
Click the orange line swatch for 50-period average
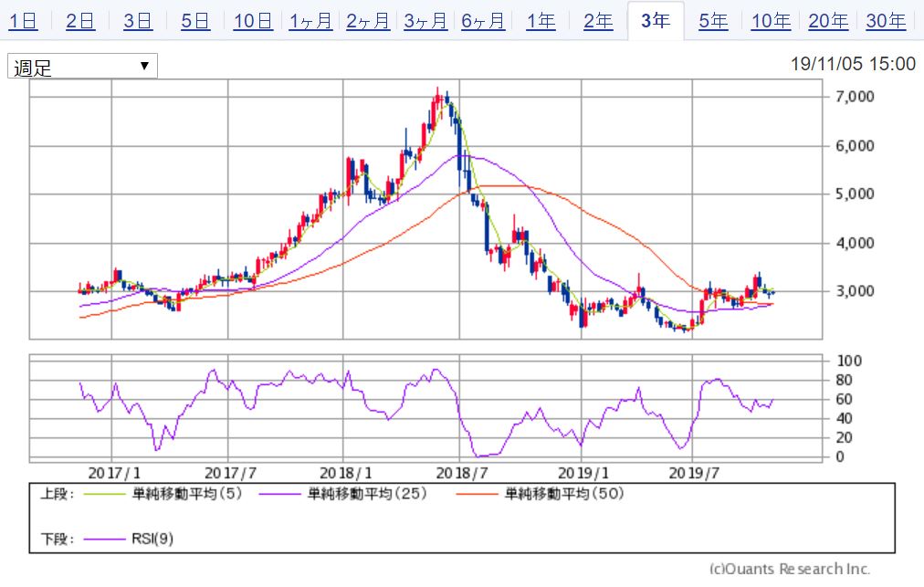[x=476, y=494]
